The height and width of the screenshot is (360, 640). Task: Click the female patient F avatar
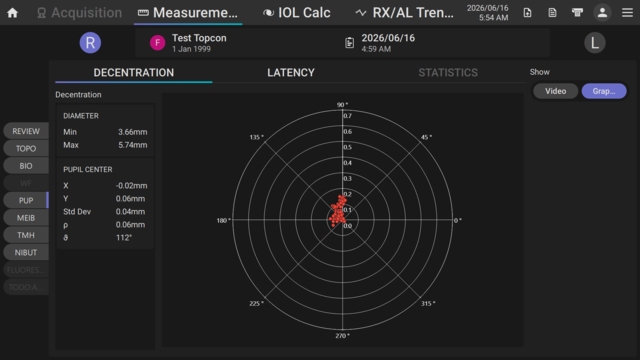[158, 42]
